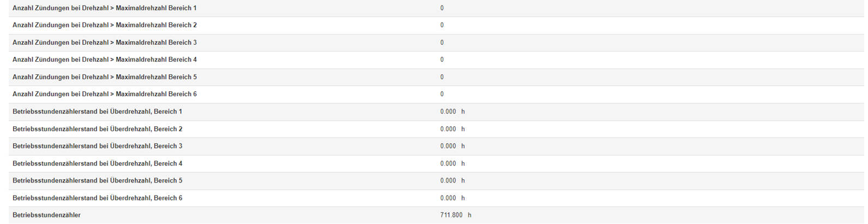The width and height of the screenshot is (868, 224).
Task: Select the 'Maximaldrehzahl Bereich 2' row label
Action: (x=104, y=25)
